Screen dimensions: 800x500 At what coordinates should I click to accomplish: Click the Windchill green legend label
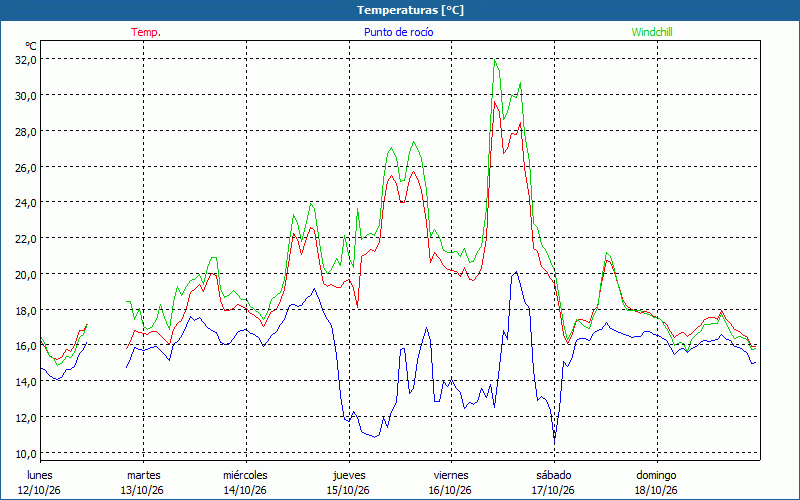tap(652, 32)
